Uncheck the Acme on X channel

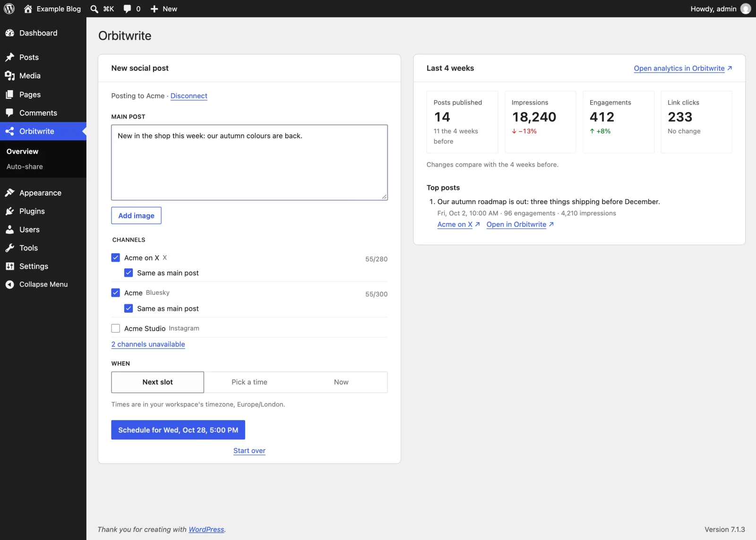point(115,257)
